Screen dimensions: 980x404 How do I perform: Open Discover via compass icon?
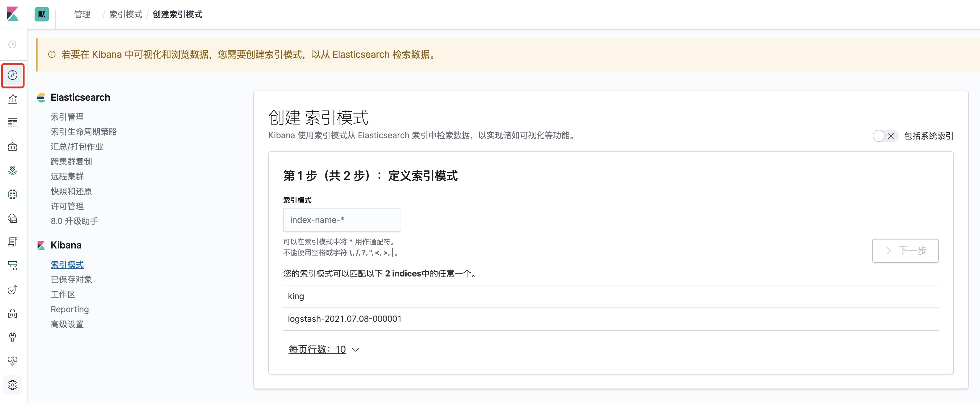tap(13, 75)
